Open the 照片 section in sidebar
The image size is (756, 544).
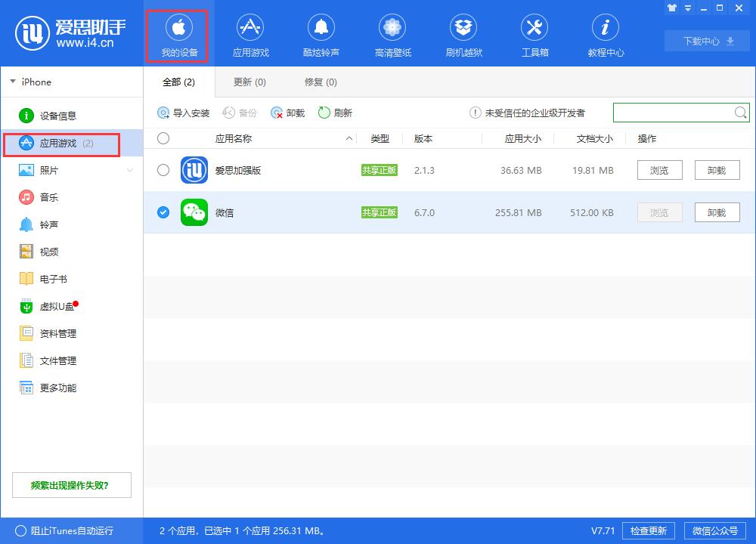(x=53, y=170)
